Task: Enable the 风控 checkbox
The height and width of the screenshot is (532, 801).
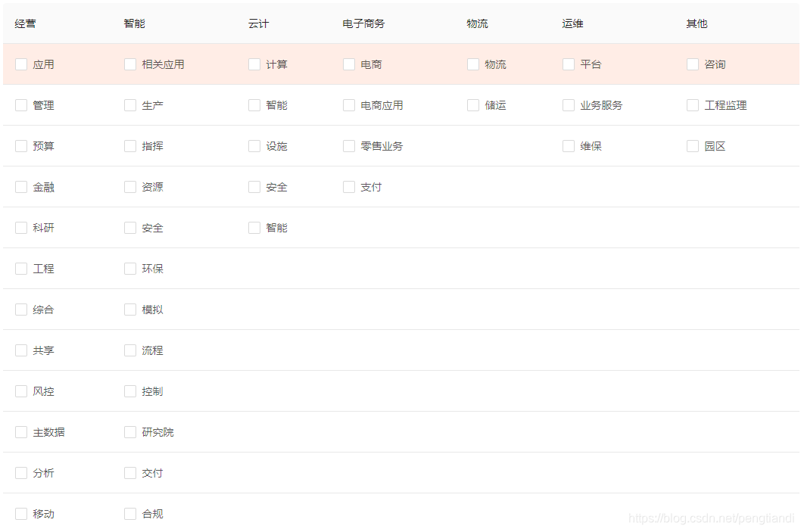Action: click(x=21, y=391)
